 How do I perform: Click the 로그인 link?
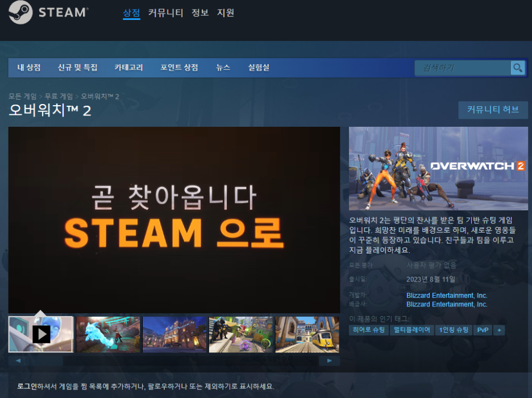[27, 387]
